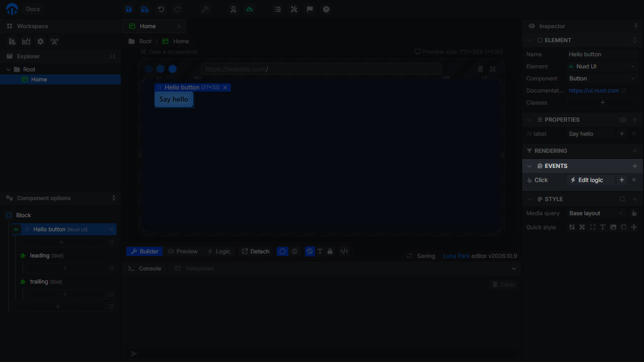Open the Element Nuxt UI dropdown
This screenshot has height=362, width=644.
coord(602,66)
